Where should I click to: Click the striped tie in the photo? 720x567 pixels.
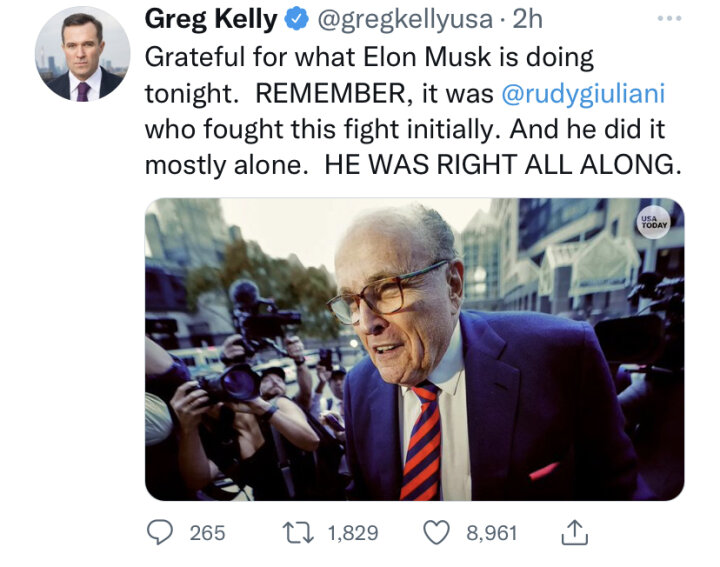pyautogui.click(x=422, y=442)
